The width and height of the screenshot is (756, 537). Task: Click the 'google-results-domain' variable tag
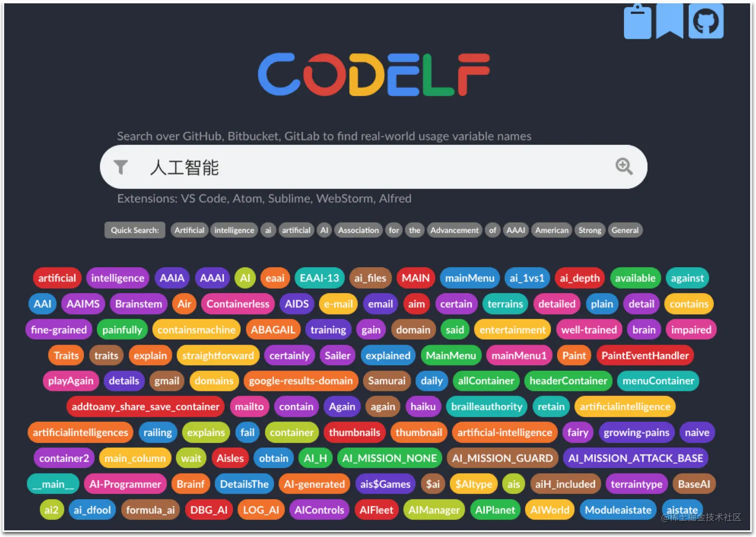click(301, 381)
